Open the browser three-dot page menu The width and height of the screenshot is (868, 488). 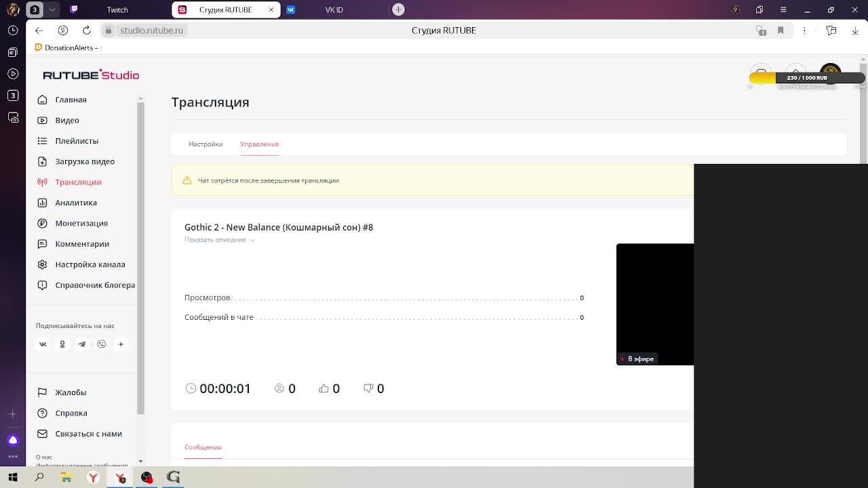805,30
